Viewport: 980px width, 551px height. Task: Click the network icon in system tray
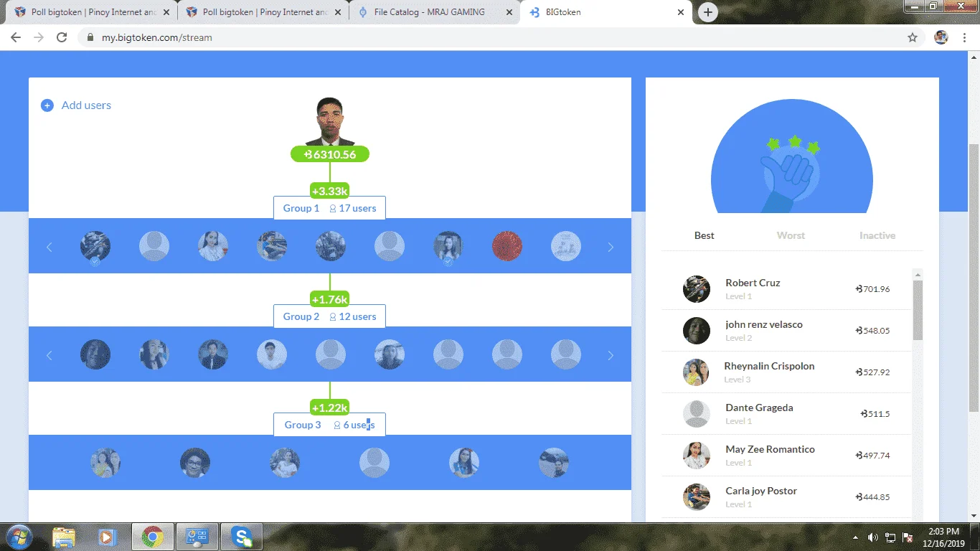890,537
